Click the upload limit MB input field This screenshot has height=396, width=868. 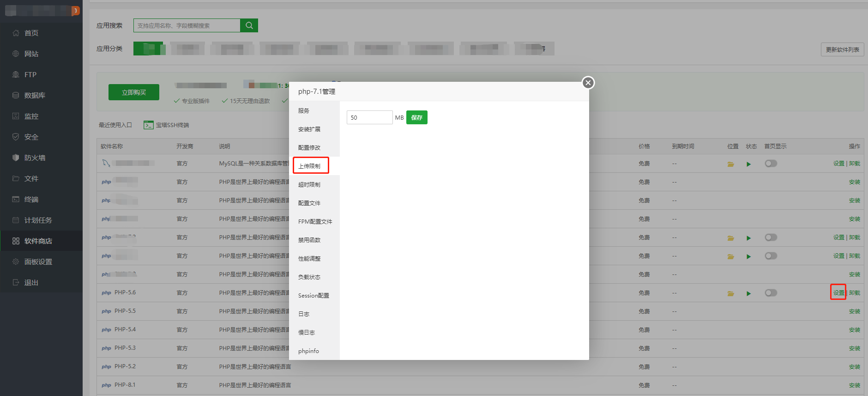(369, 117)
